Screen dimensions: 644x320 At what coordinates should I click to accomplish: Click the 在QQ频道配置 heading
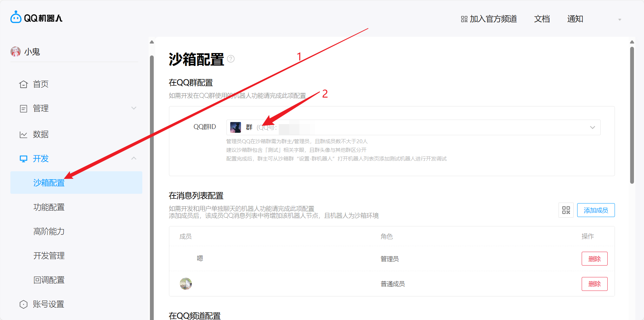click(195, 316)
